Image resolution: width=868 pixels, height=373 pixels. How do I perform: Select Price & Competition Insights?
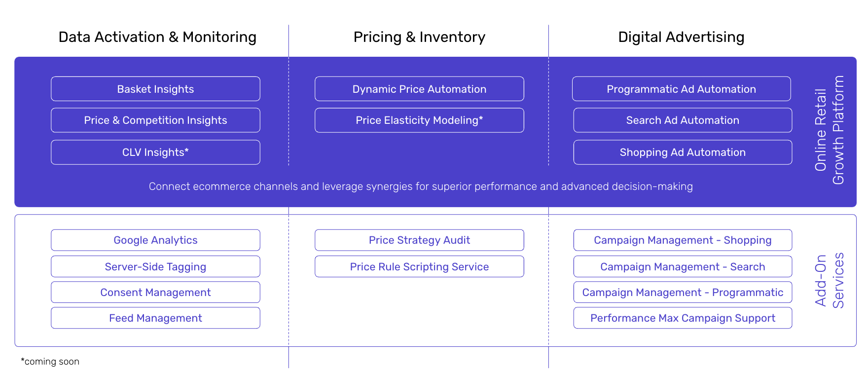pos(155,120)
